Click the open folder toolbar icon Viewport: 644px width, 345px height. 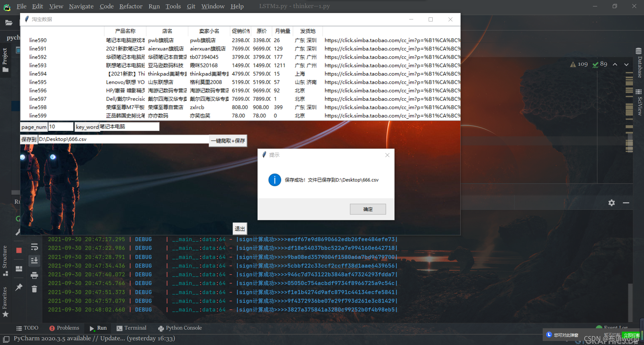pyautogui.click(x=9, y=23)
